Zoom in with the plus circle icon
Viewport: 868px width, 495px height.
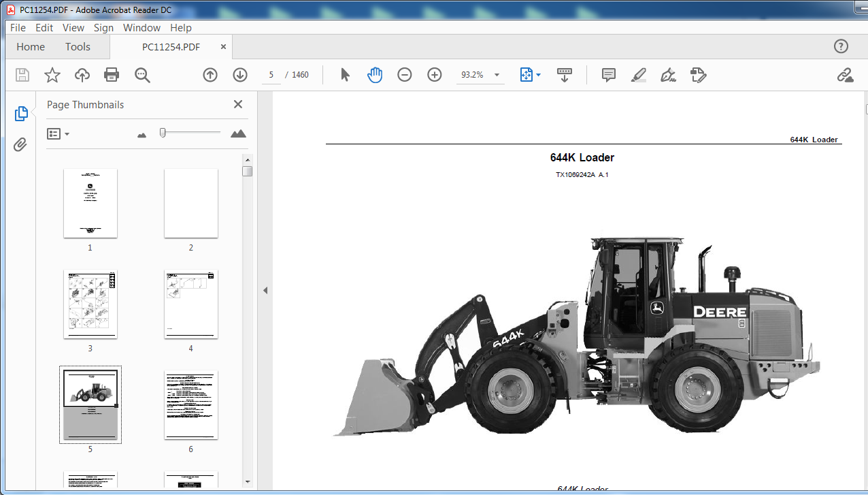click(x=435, y=75)
